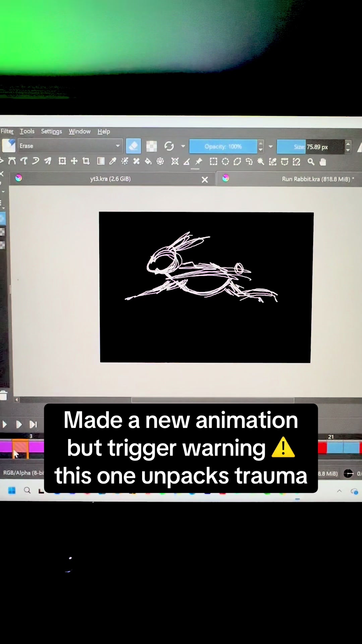Viewport: 362px width, 644px height.
Task: Adjust the Opacity 100% slider
Action: [x=223, y=147]
